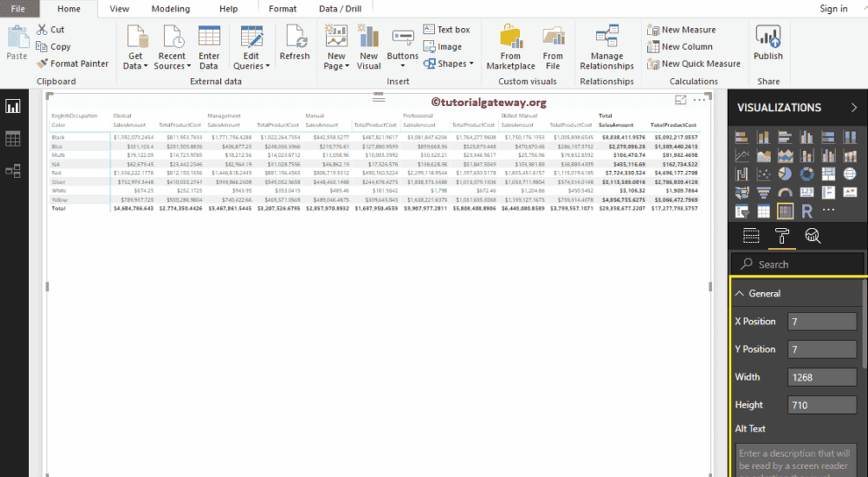Select the Clustered column chart visual
The height and width of the screenshot is (477, 868).
[807, 138]
